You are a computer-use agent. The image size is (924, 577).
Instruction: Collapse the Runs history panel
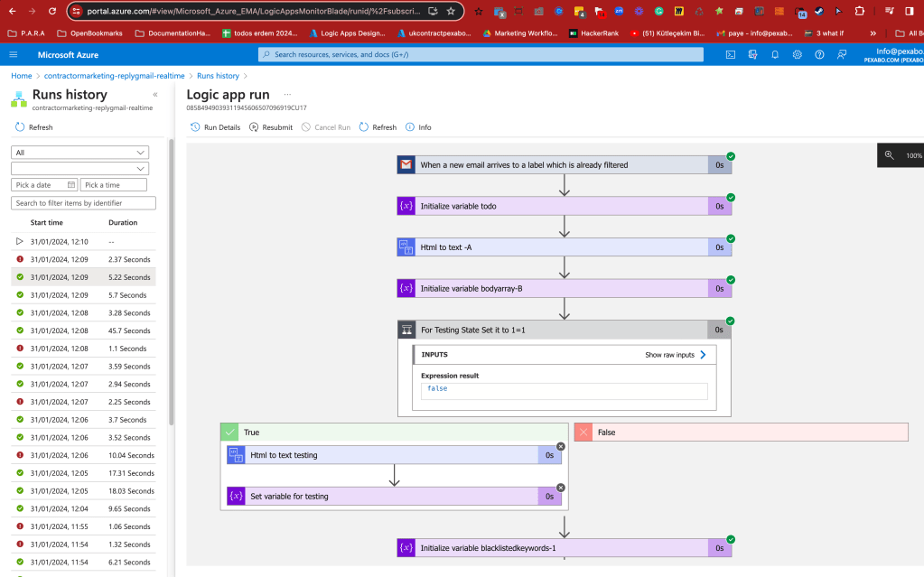click(155, 94)
